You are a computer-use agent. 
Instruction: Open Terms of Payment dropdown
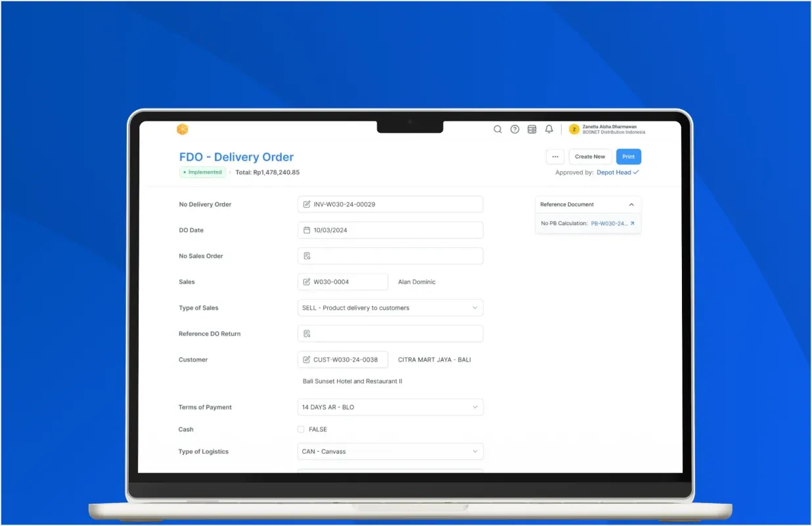click(x=390, y=407)
